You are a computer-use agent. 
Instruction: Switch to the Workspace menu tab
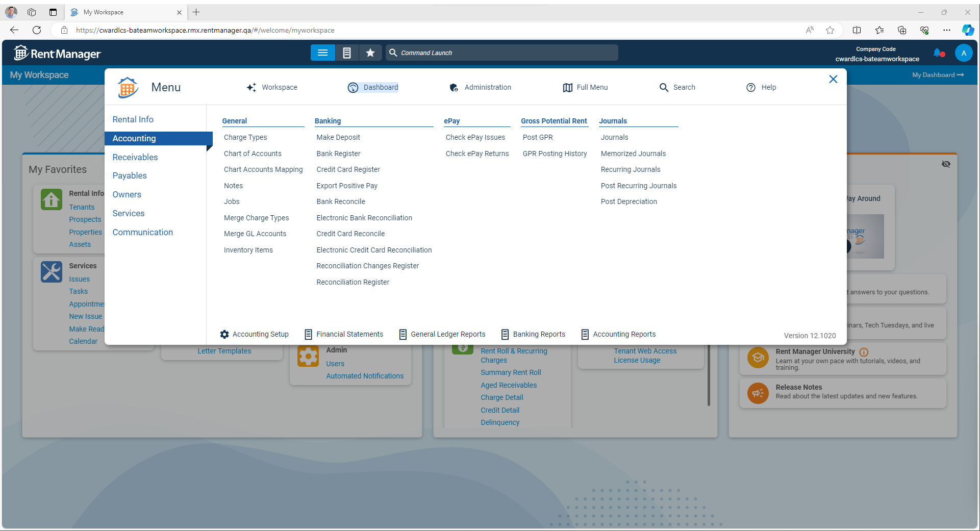point(272,87)
